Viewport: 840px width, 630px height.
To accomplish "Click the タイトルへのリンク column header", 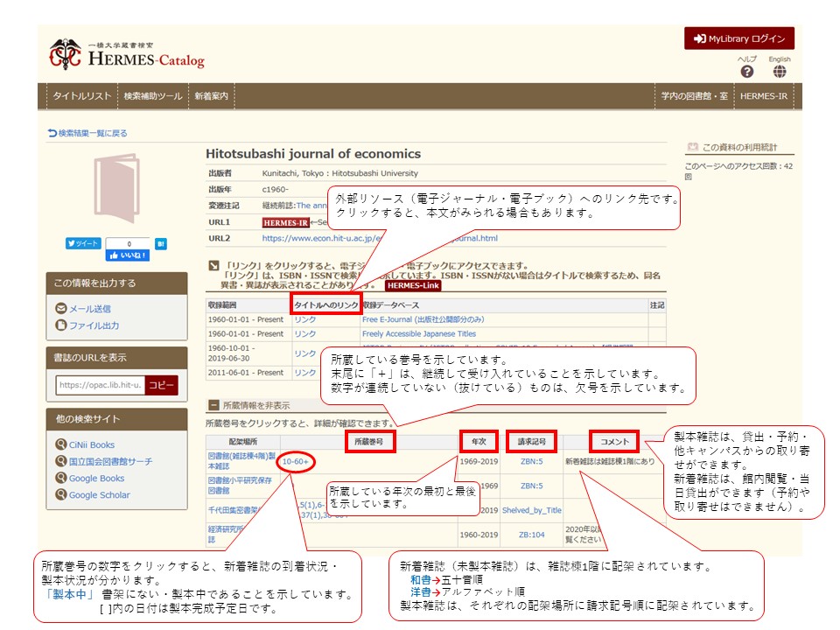I will [x=325, y=304].
